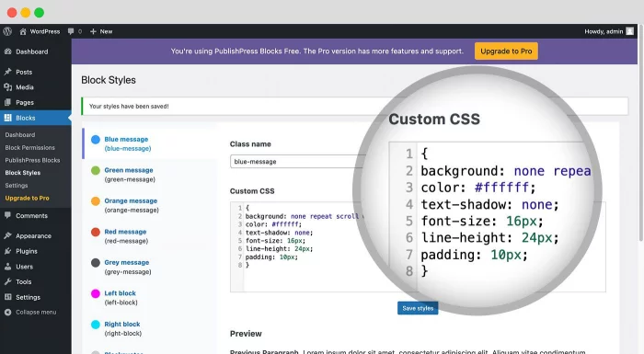The width and height of the screenshot is (644, 354).
Task: Click the Posts pin icon
Action: [x=7, y=72]
